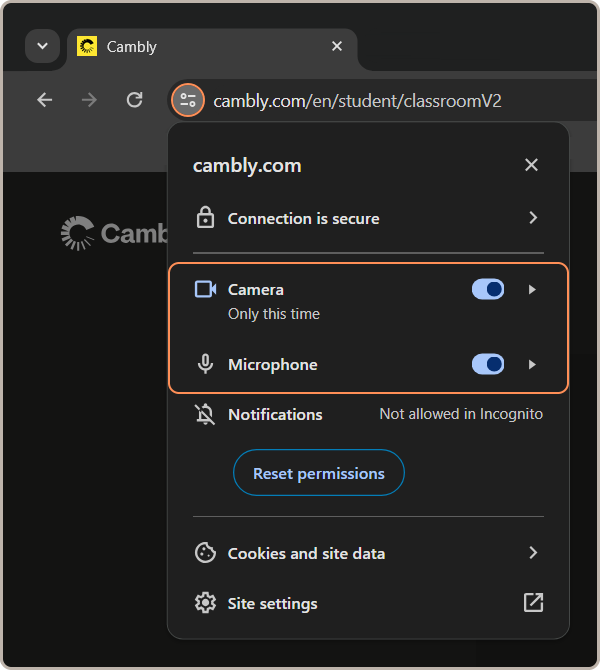600x670 pixels.
Task: Click the address bar URL text
Action: 357,100
